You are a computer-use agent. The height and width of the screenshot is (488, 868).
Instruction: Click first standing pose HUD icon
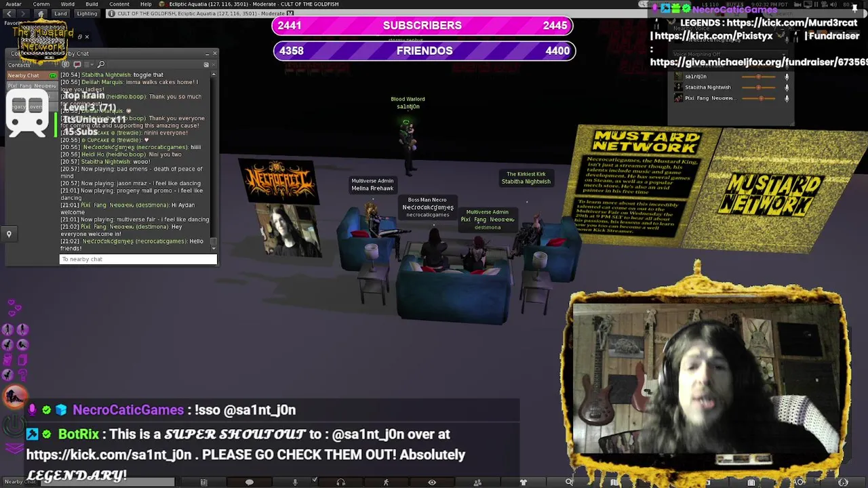click(8, 329)
